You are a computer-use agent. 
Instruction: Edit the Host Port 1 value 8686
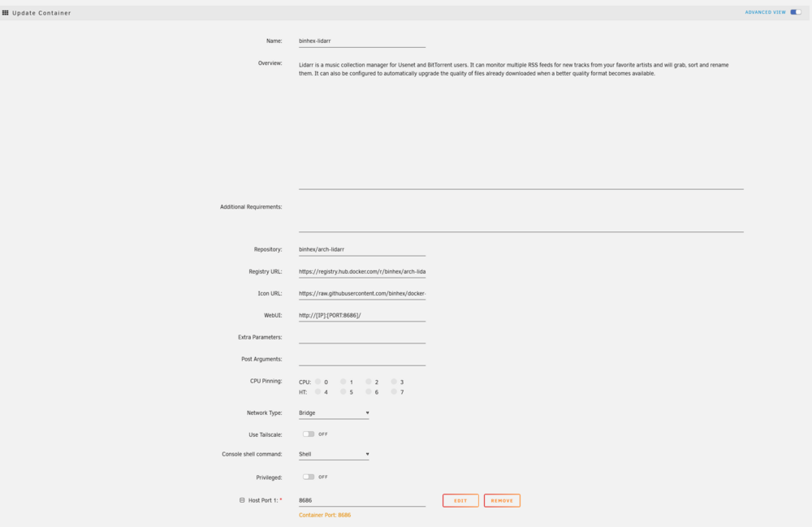click(x=362, y=500)
